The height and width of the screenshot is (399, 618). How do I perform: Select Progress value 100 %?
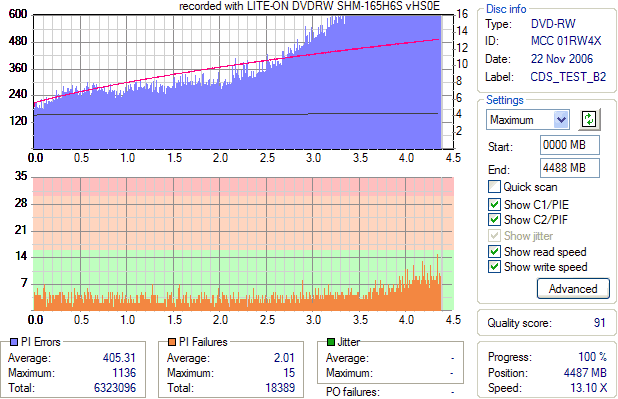coord(592,357)
